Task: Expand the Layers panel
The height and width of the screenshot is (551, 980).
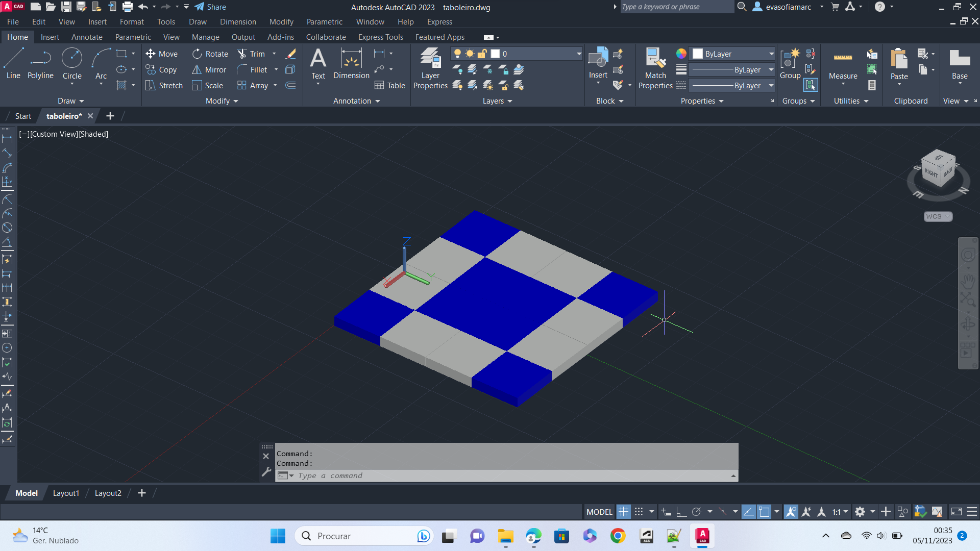Action: click(497, 101)
